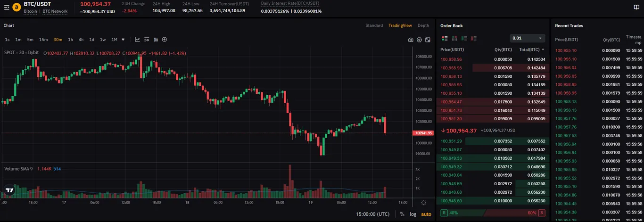Switch to the Depth chart tab
Screen dimensions: 644x222
click(x=423, y=25)
